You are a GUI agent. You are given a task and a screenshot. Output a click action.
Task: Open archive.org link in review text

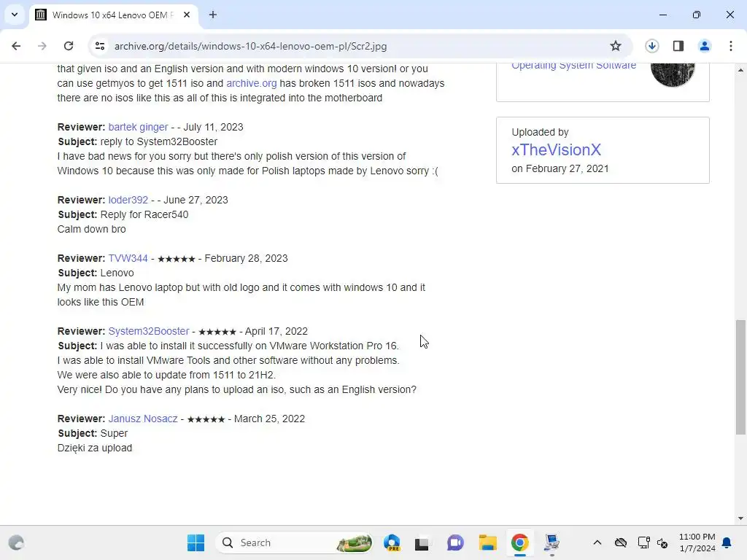[251, 83]
